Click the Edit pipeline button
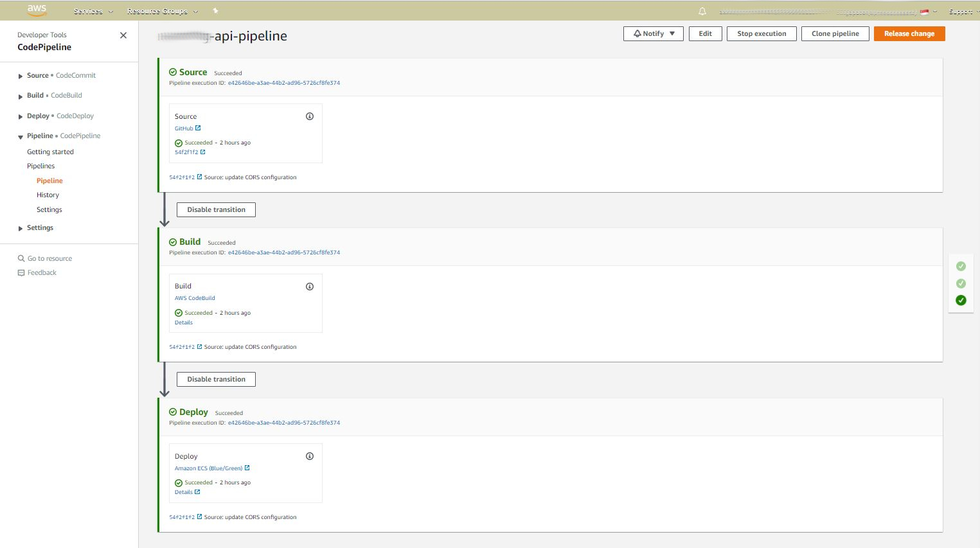Screen dimensions: 980x548 click(706, 33)
